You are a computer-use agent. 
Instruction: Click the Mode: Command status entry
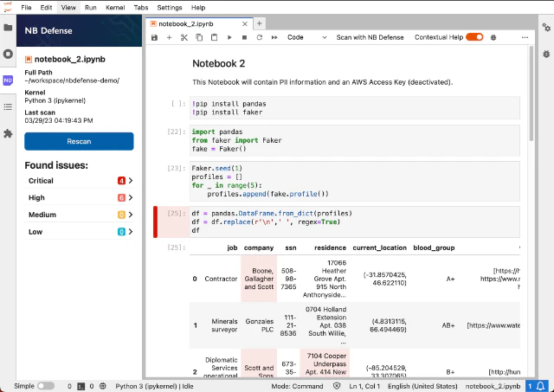pyautogui.click(x=297, y=386)
